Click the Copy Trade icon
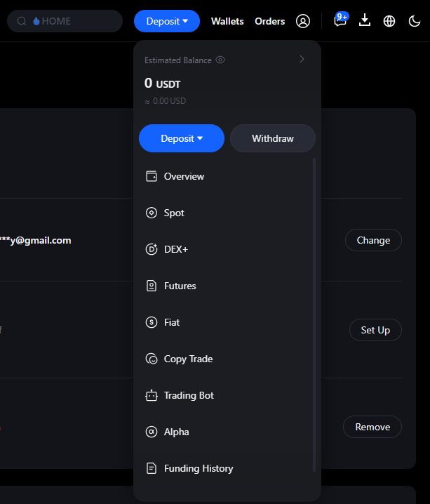430x504 pixels. pos(152,359)
